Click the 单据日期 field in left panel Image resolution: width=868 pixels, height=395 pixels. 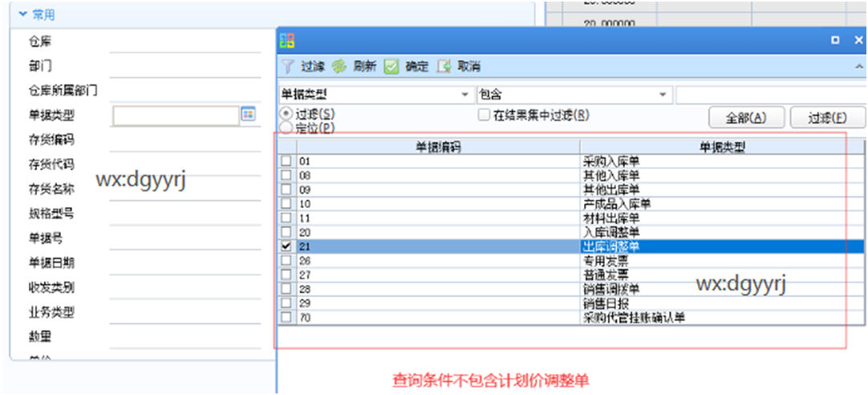coord(185,263)
